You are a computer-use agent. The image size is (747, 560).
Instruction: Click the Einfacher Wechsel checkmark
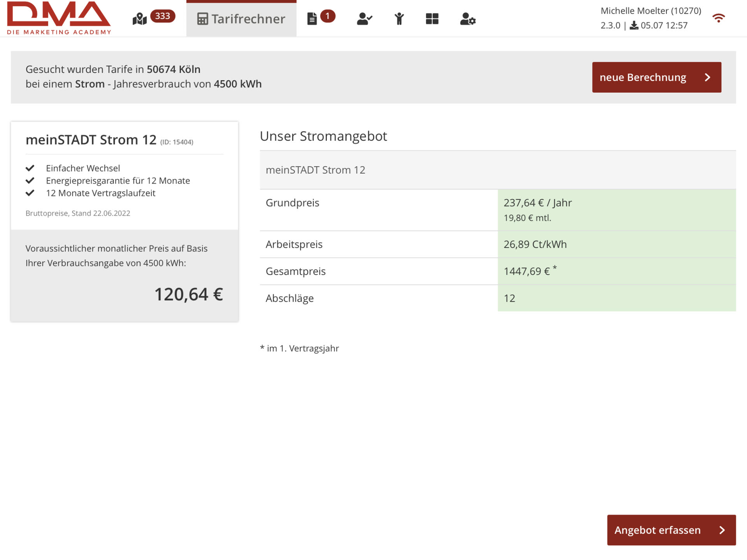click(30, 168)
